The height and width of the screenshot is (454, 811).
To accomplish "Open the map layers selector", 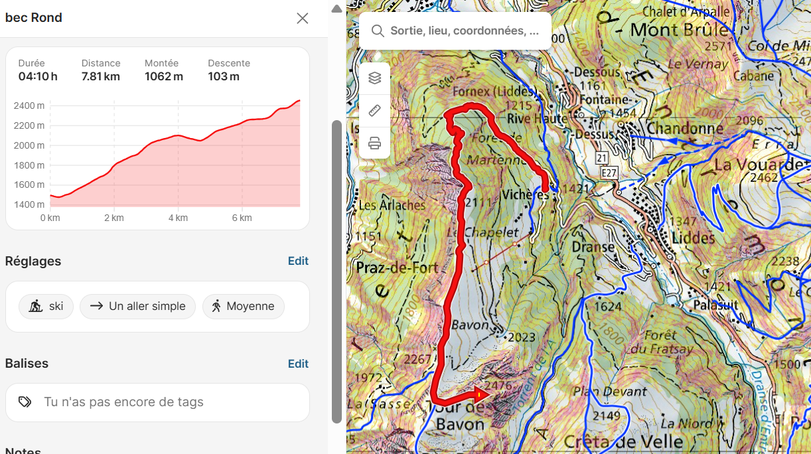I will [374, 78].
